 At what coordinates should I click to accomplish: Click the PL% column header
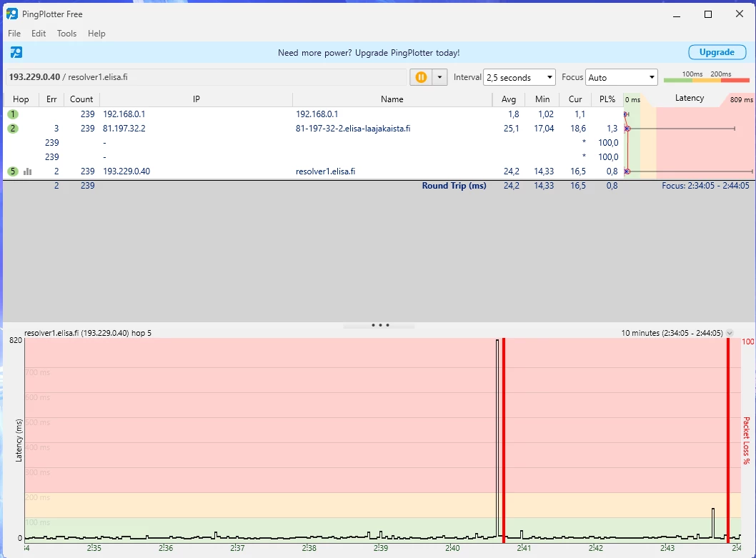607,99
